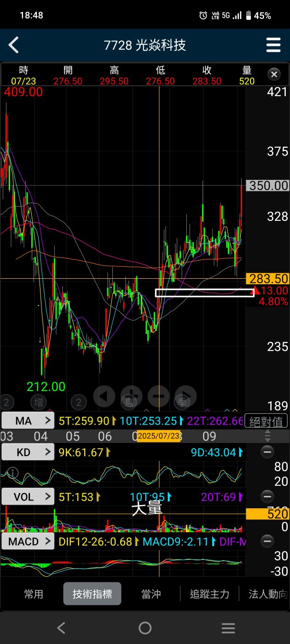The image size is (290, 644).
Task: Tap the 04 month label on axis
Action: click(x=41, y=436)
